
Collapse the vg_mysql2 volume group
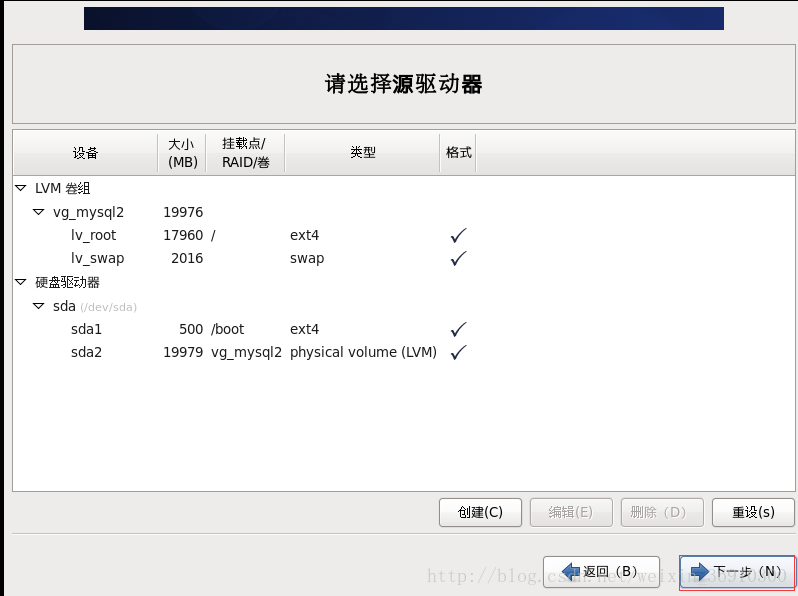click(39, 212)
